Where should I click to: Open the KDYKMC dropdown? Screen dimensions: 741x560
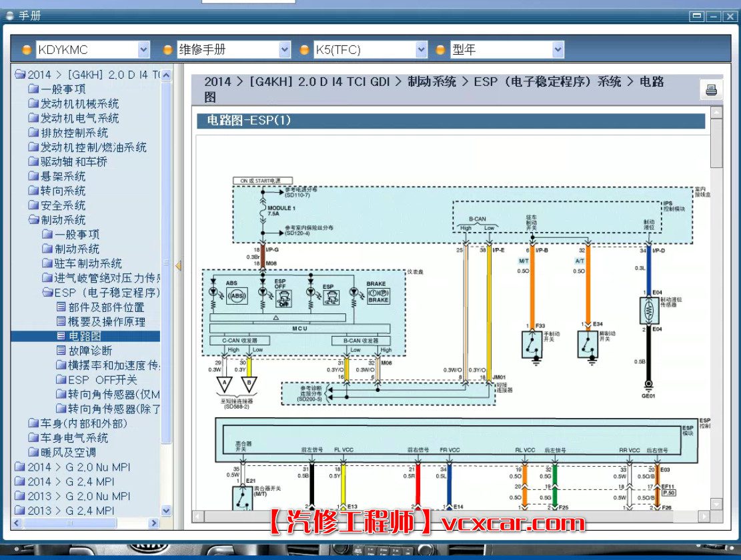(143, 50)
